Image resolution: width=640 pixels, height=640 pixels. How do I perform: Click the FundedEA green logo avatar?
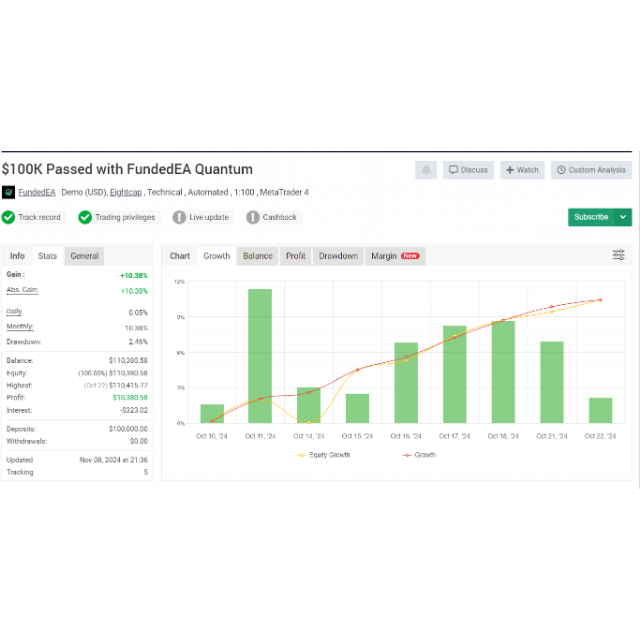coord(8,192)
